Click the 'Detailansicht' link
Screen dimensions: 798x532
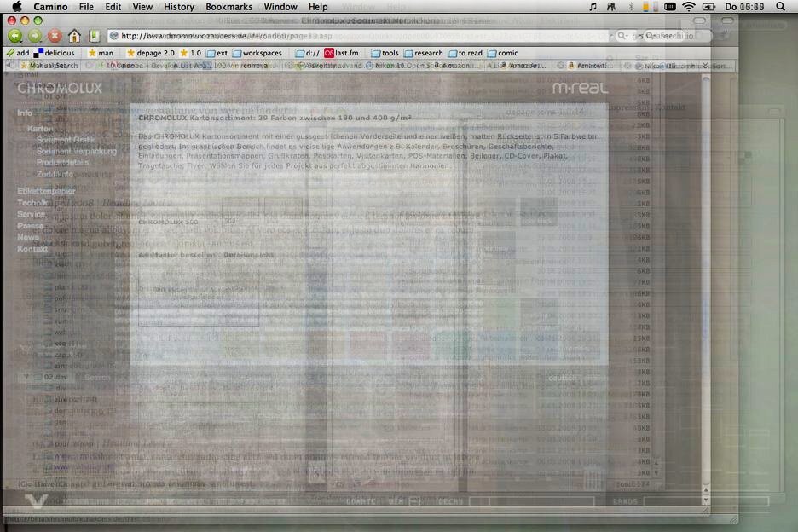(x=248, y=255)
